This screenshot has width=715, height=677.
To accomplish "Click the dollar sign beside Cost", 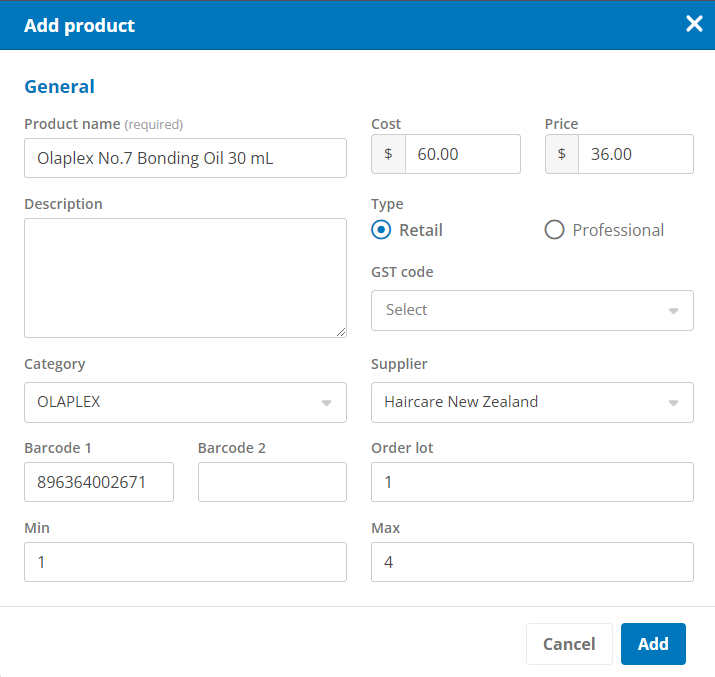I will pos(388,154).
